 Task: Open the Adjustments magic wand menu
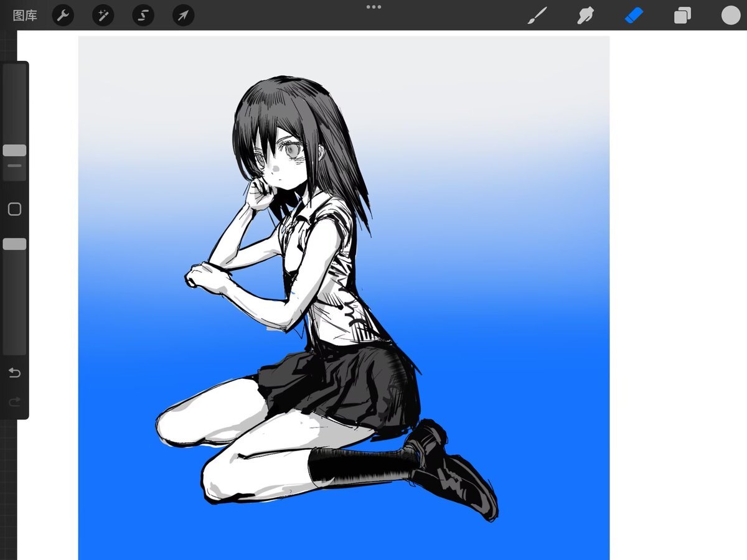tap(103, 16)
